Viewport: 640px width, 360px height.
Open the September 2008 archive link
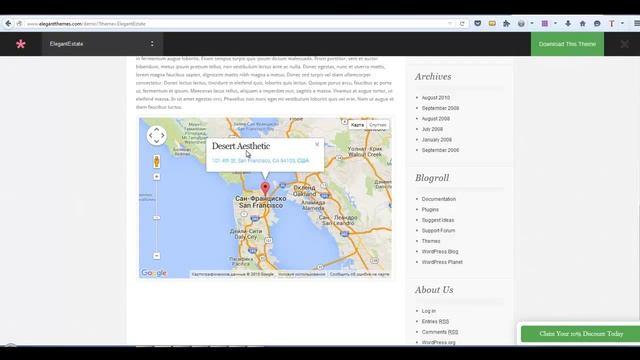pos(440,108)
